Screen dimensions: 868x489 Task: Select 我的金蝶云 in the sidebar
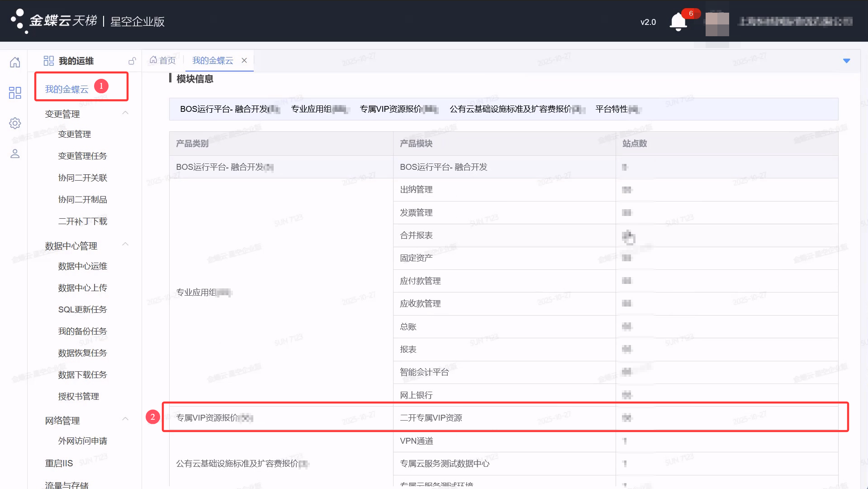coord(66,89)
